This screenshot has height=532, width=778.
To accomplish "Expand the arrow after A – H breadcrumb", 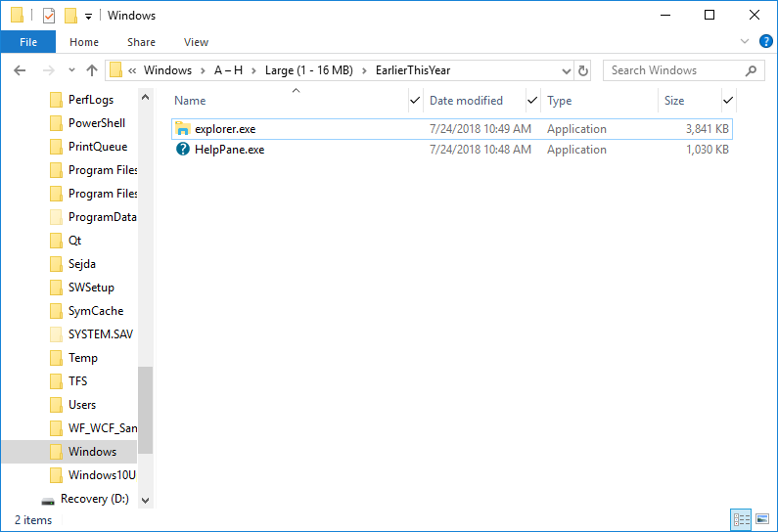I will click(x=253, y=70).
